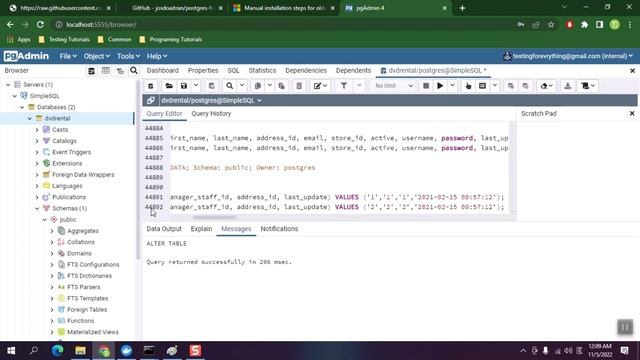Collapse the Databases (2) tree node
The height and width of the screenshot is (360, 640).
[22, 107]
